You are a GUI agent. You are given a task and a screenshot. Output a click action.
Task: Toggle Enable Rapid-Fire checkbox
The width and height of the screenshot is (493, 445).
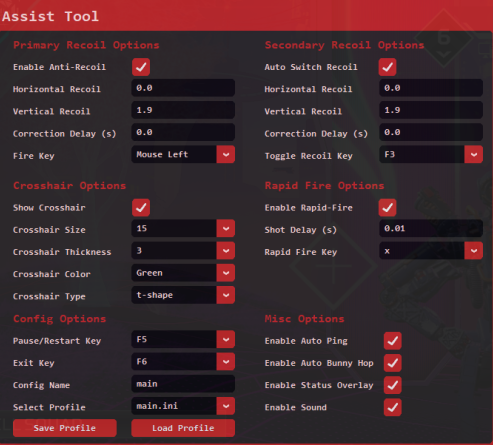[387, 208]
